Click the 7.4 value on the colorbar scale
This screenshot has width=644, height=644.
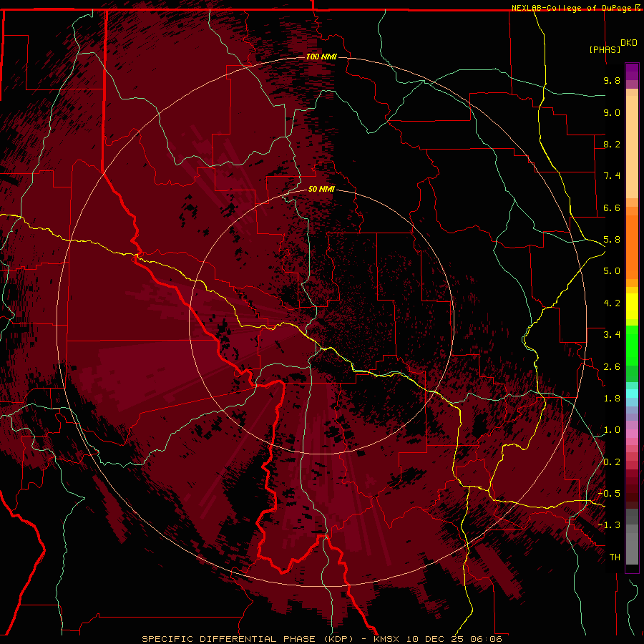[612, 176]
